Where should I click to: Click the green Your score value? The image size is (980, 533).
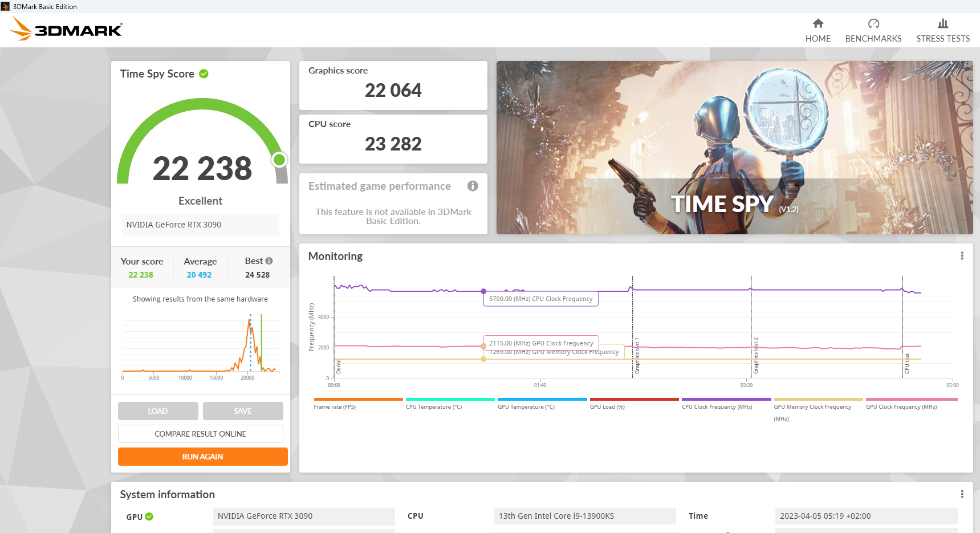point(141,275)
